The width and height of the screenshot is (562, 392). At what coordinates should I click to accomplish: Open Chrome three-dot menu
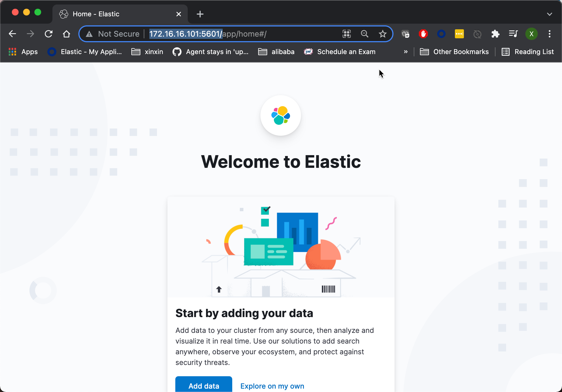[x=549, y=34]
